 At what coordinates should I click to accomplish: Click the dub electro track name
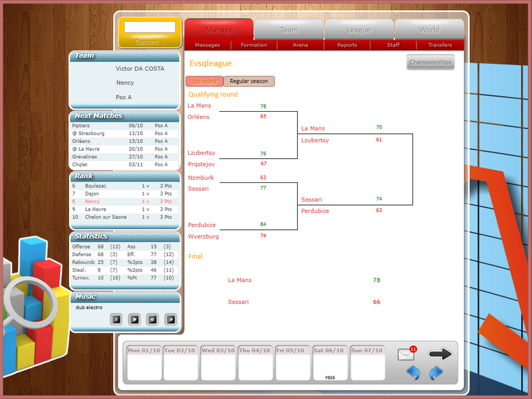pyautogui.click(x=89, y=307)
